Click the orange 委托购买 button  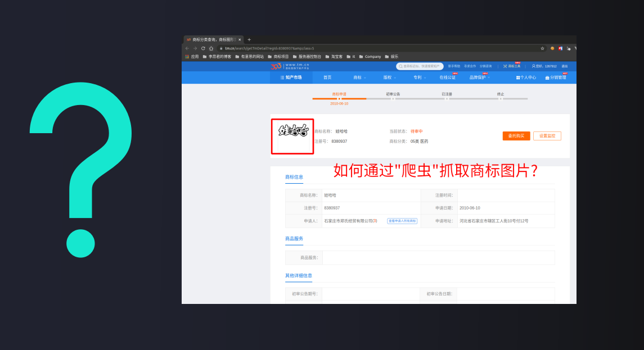[516, 136]
